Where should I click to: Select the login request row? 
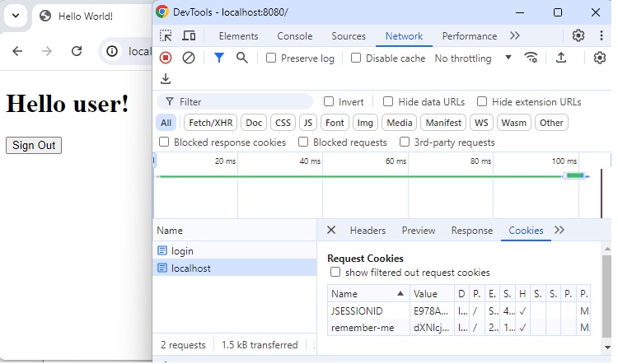pos(182,250)
